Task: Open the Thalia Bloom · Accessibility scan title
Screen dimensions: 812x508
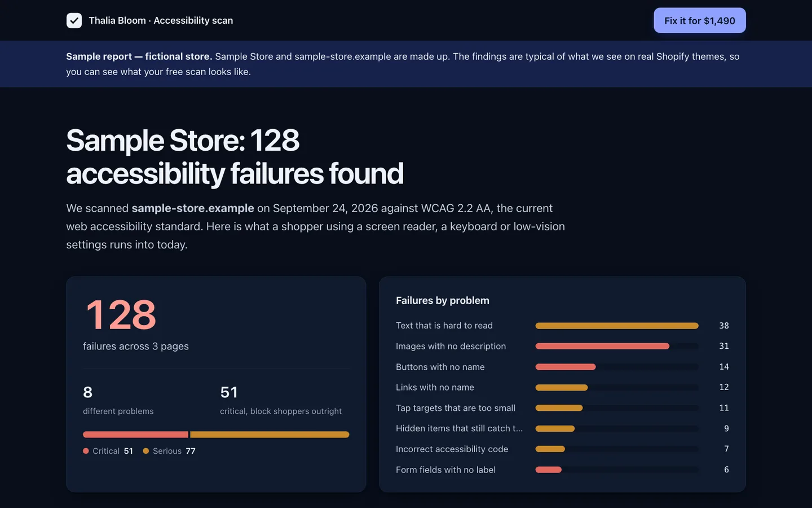Action: tap(161, 20)
